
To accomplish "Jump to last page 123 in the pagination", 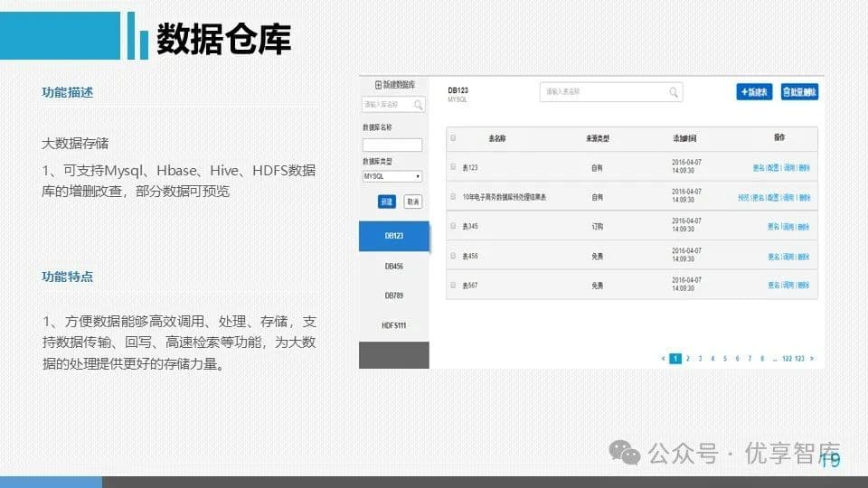I will [x=799, y=359].
